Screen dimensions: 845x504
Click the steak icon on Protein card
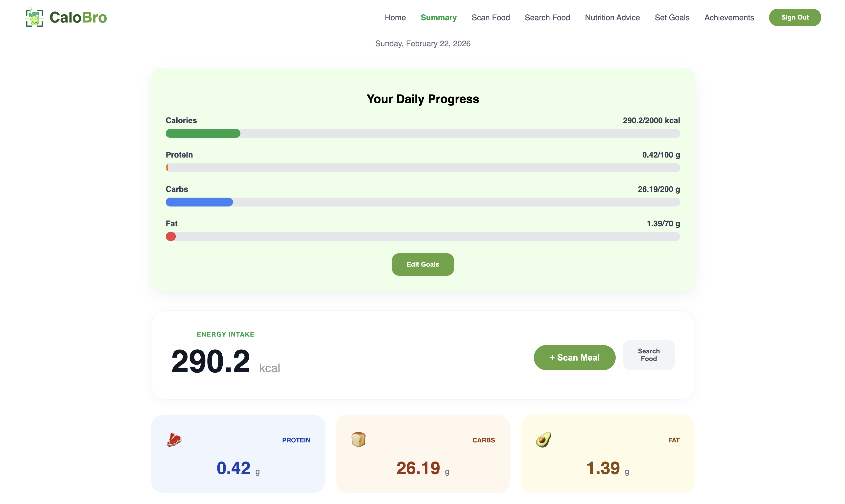[x=174, y=440]
